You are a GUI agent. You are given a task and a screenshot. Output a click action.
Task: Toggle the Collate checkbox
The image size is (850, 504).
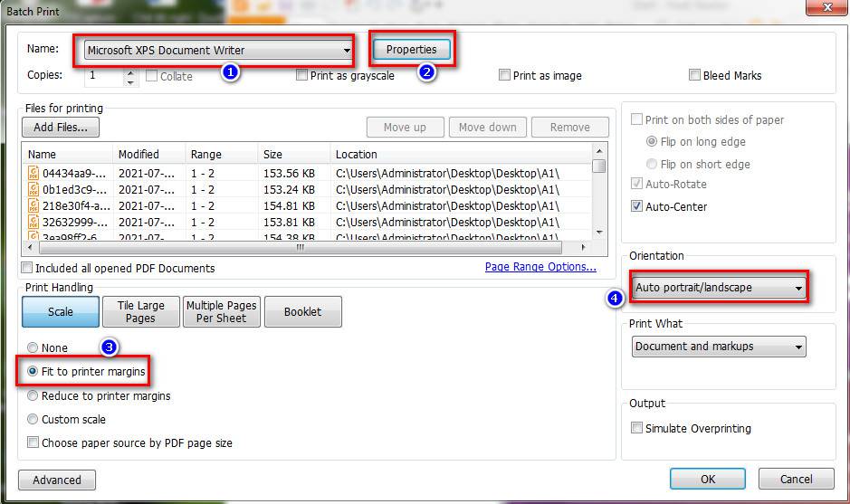coord(152,76)
